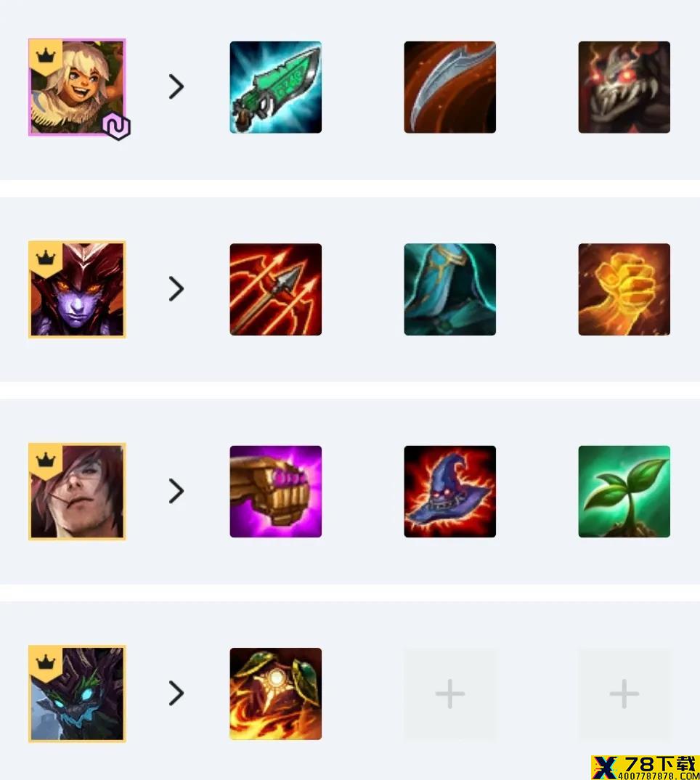
Task: Open the red-haired male champion portrait
Action: click(x=77, y=492)
